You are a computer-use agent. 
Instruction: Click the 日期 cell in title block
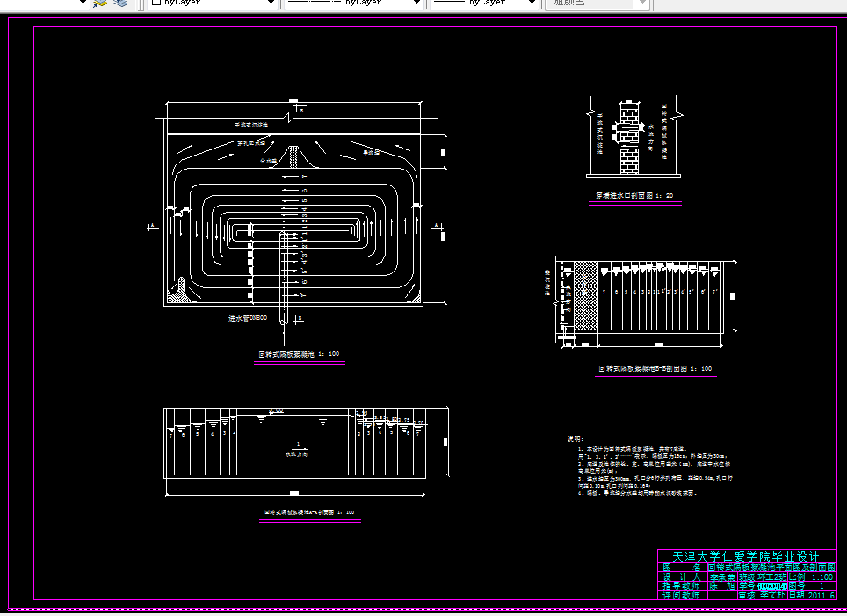797,595
